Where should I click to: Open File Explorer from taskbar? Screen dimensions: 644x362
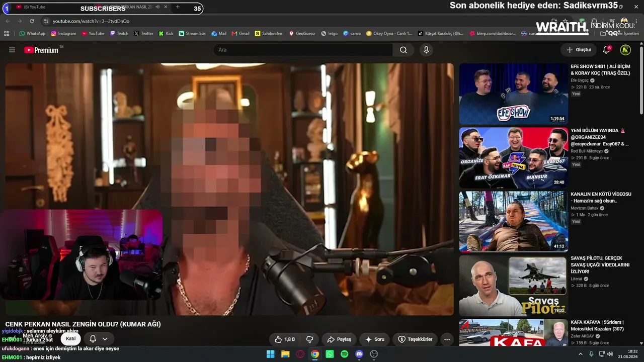pos(285,354)
